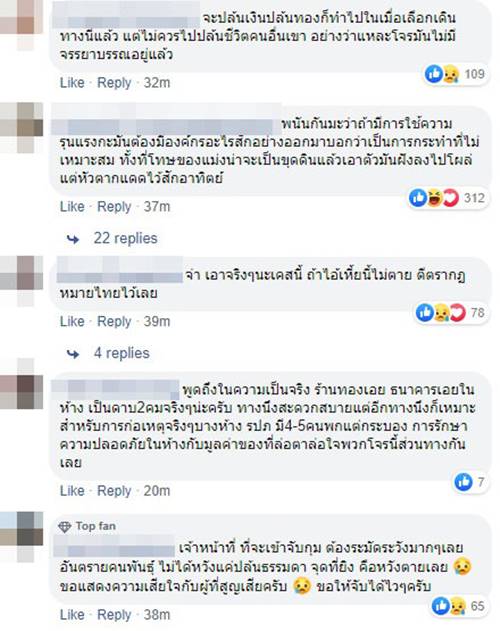
Task: Click the thumbs-up icon with 7 likes
Action: (463, 482)
